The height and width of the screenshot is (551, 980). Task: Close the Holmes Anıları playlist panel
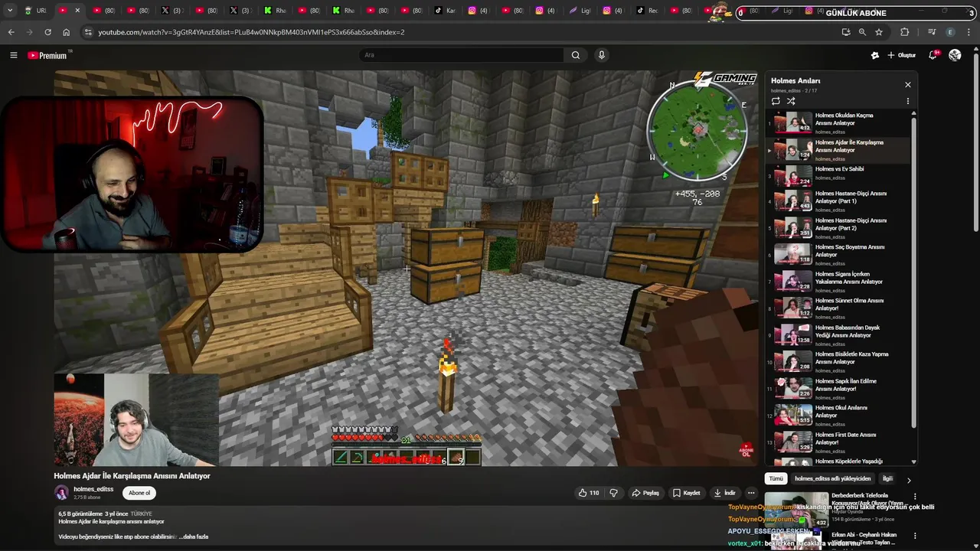click(x=908, y=85)
